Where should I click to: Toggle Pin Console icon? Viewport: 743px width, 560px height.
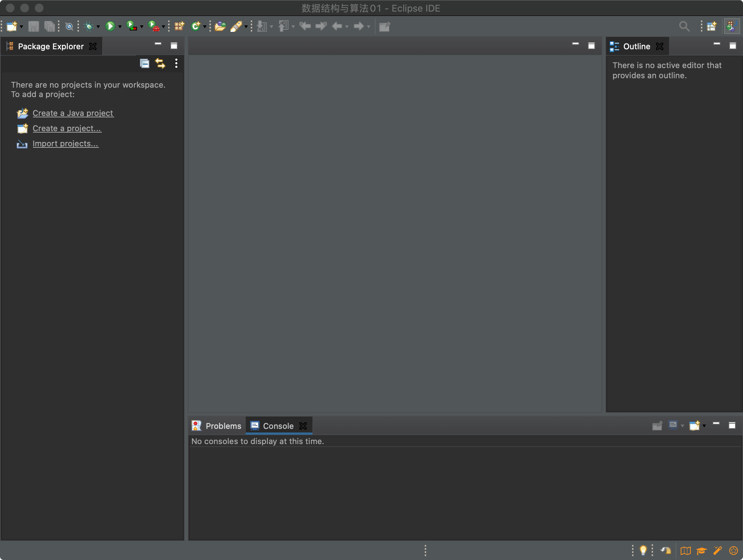(x=657, y=425)
